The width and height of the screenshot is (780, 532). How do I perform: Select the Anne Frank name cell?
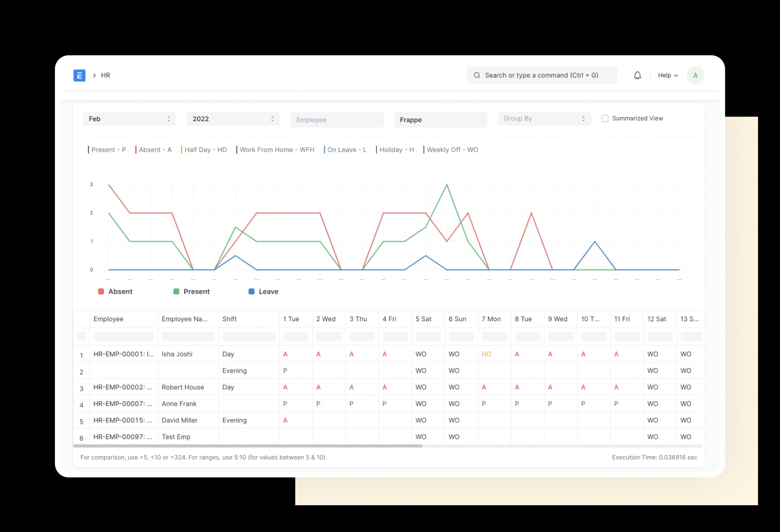(188, 404)
